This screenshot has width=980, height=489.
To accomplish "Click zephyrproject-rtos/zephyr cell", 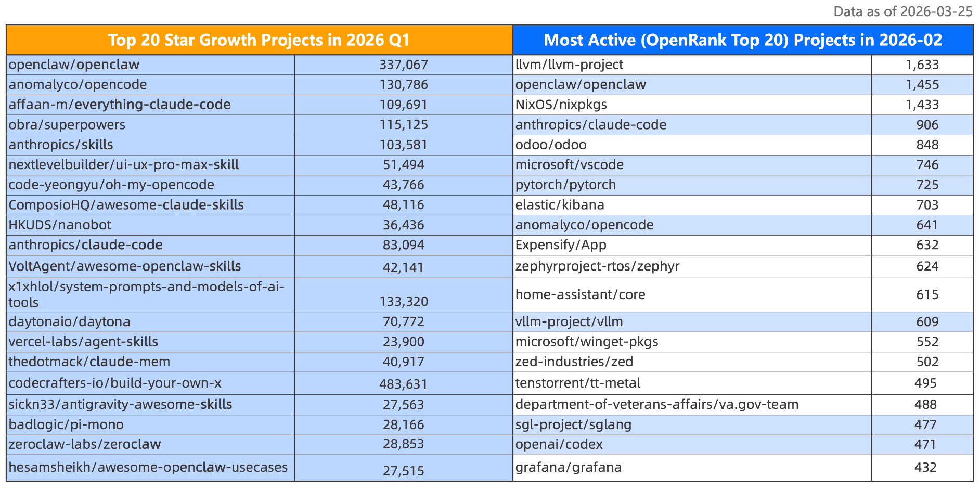I will point(692,266).
